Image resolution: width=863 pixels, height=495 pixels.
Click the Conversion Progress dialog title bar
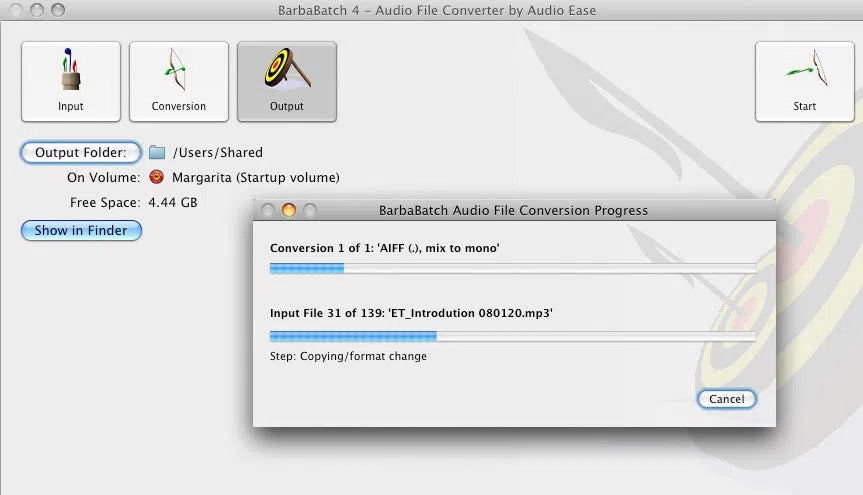(513, 211)
